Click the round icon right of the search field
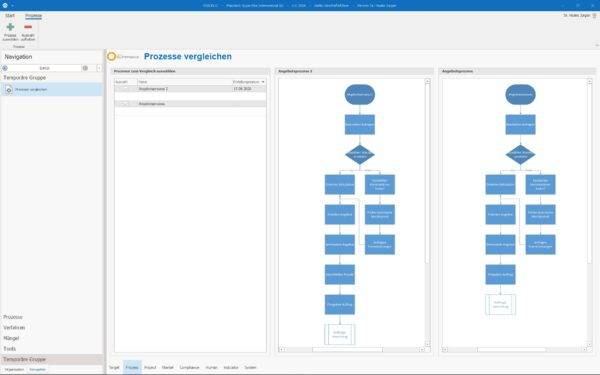The height and width of the screenshot is (375, 600). click(85, 68)
